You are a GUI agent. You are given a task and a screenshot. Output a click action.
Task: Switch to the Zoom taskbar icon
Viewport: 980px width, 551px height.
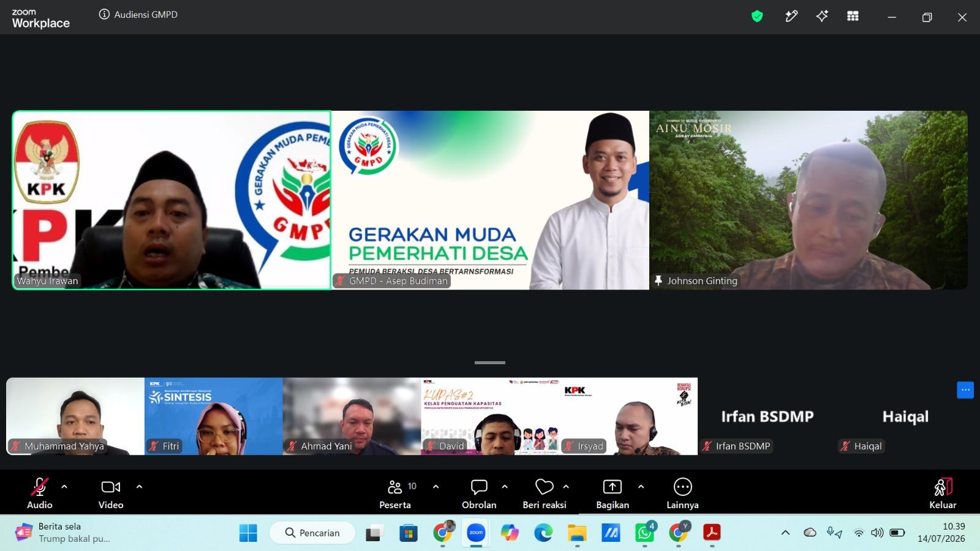click(476, 533)
